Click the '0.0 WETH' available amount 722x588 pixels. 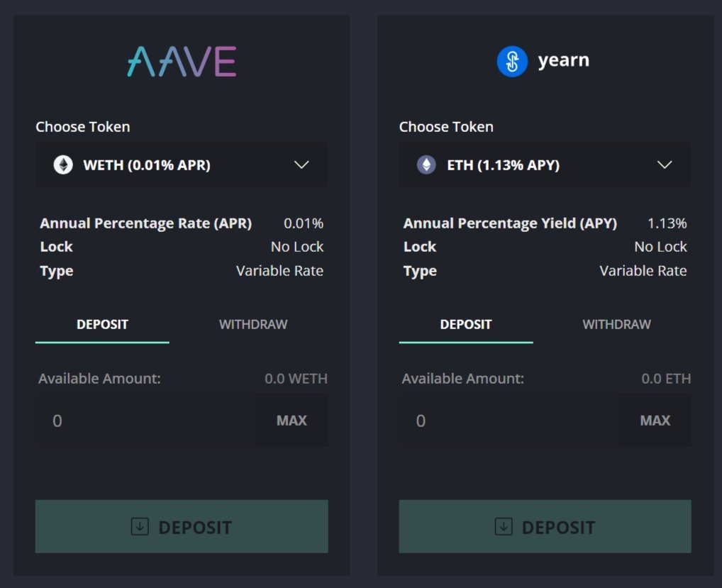coord(296,379)
